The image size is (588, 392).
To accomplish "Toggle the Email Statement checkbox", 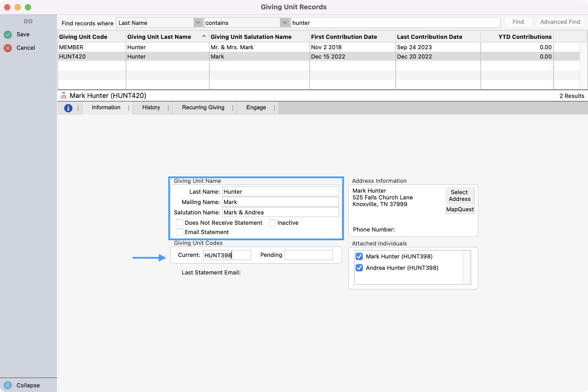I will pyautogui.click(x=180, y=232).
